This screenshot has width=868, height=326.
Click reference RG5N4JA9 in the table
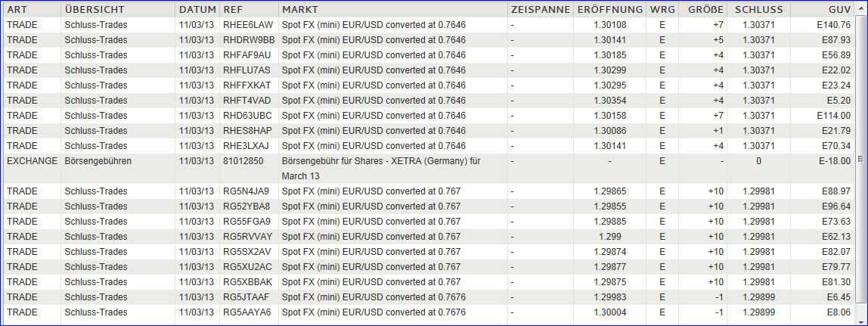coord(246,191)
